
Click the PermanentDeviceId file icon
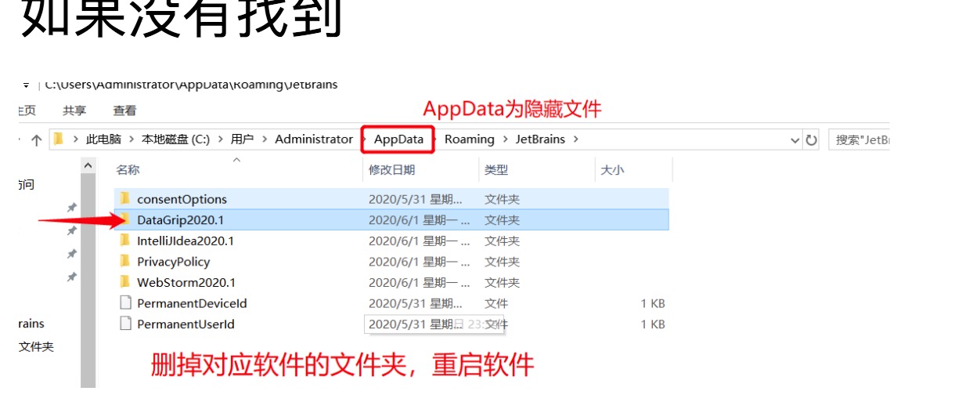pos(125,302)
